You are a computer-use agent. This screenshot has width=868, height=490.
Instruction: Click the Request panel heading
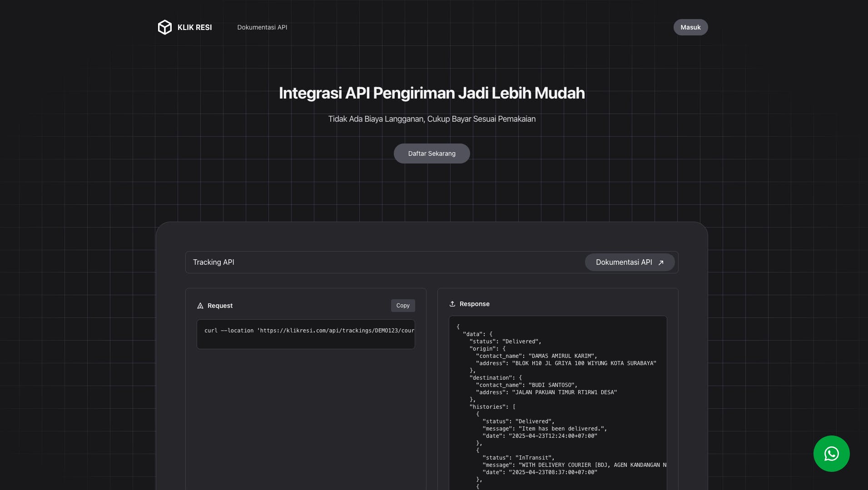(220, 306)
